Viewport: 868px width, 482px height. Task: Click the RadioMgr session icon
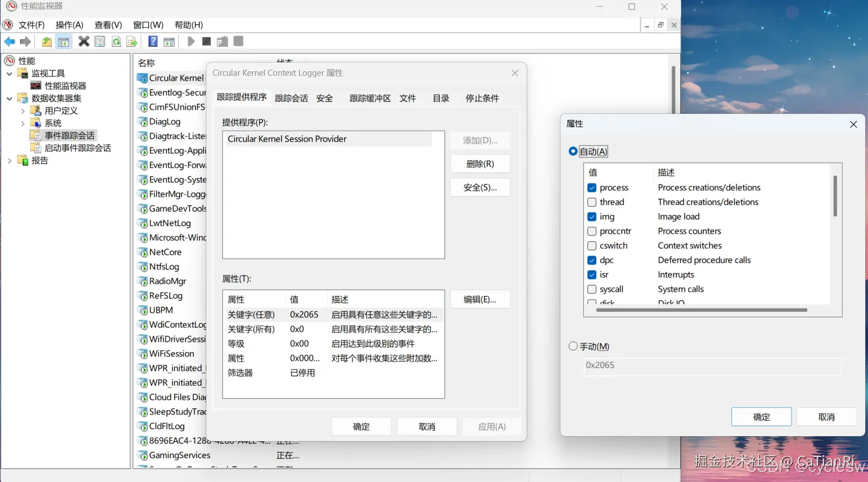coord(143,281)
